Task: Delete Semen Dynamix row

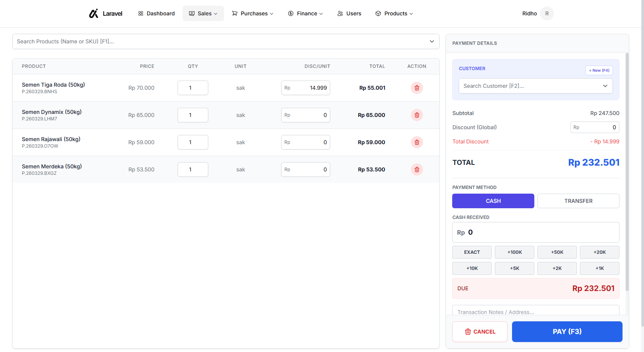Action: point(417,115)
